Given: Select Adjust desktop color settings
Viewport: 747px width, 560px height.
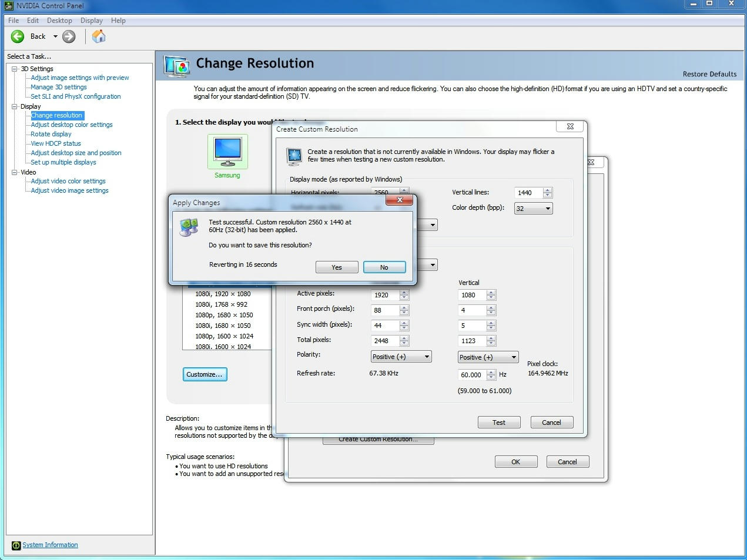Looking at the screenshot, I should point(72,125).
